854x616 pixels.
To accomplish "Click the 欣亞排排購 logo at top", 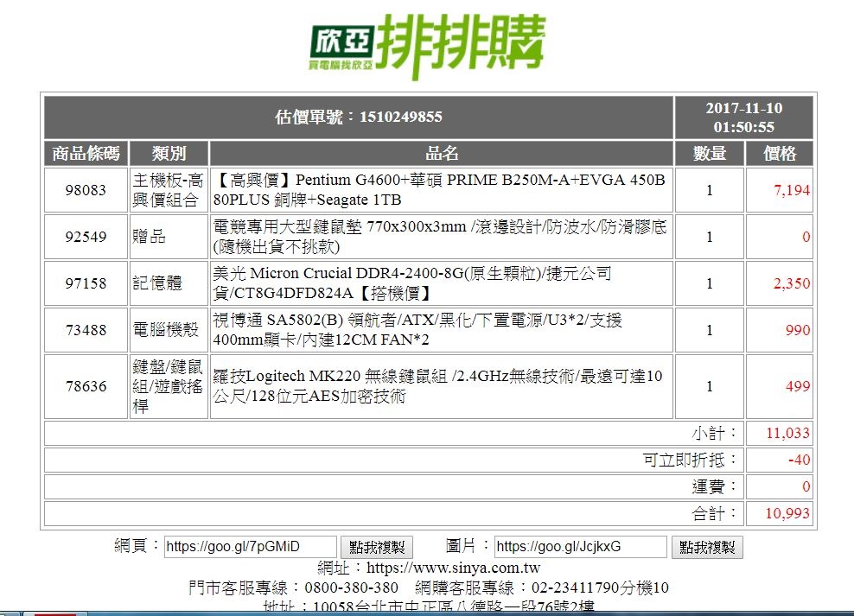I will tap(428, 47).
